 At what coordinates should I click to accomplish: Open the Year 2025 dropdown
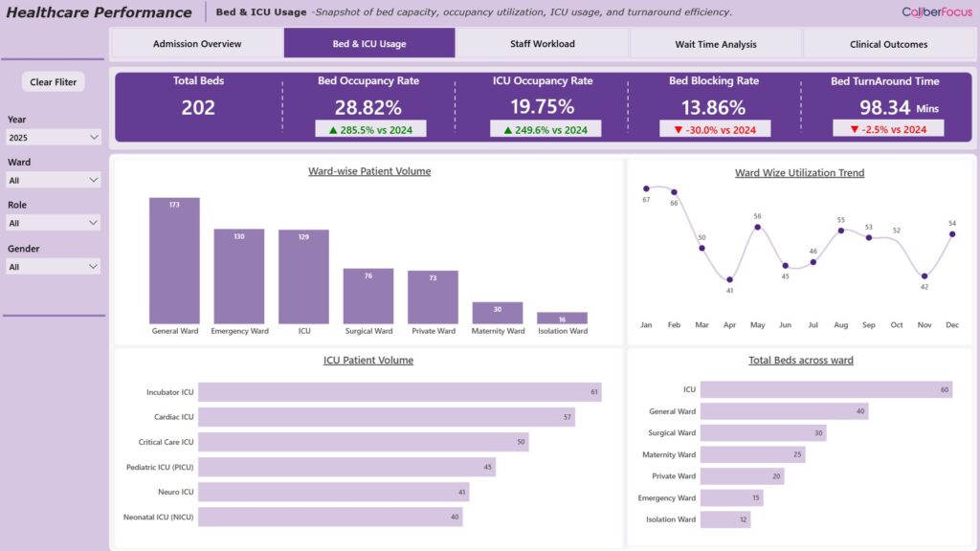point(54,138)
